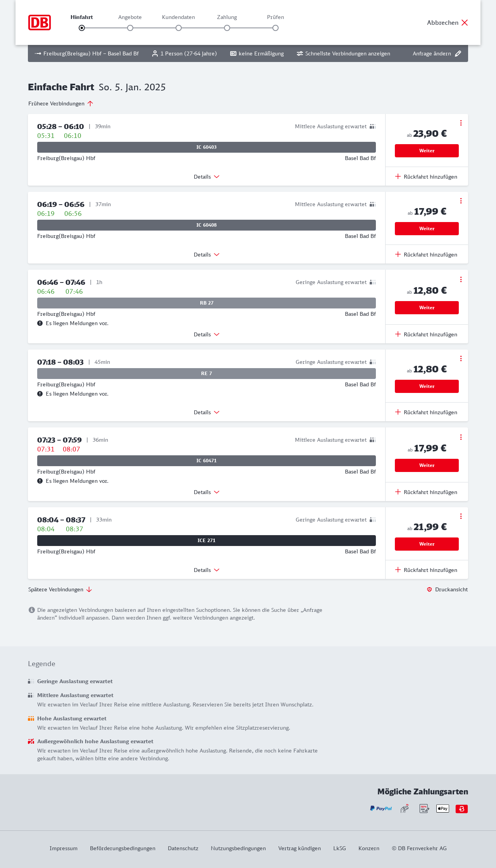Click the DB logo
This screenshot has width=496, height=868.
40,22
